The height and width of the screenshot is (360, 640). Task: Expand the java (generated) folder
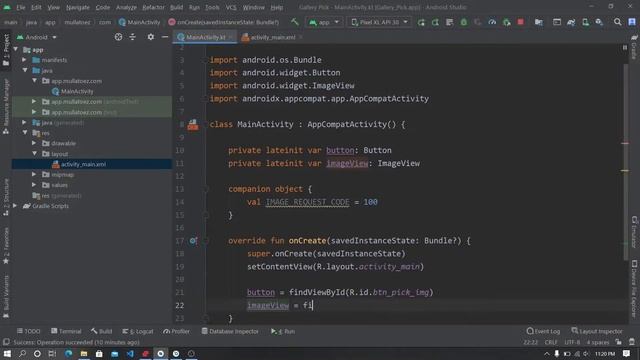[24, 122]
